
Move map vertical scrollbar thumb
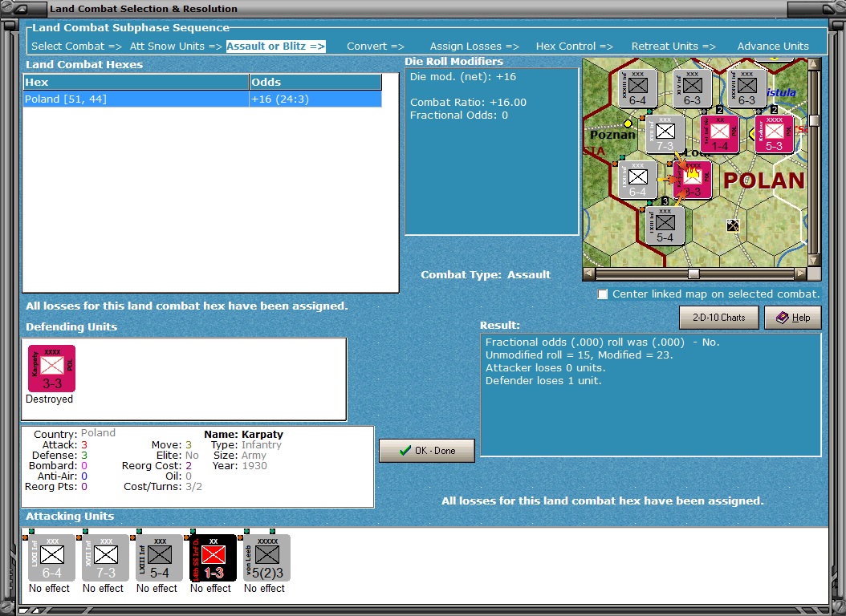[x=814, y=120]
